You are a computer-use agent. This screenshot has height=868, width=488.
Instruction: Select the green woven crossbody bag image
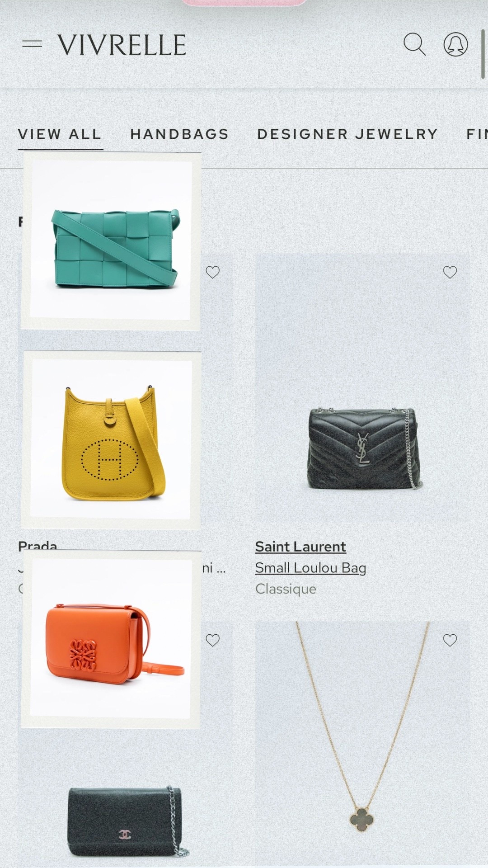point(111,241)
